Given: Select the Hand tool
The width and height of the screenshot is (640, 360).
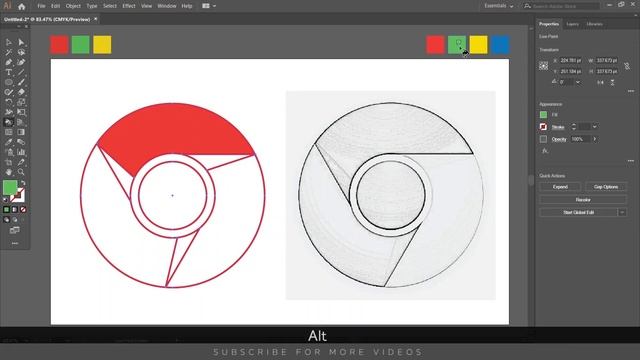Looking at the screenshot, I should tap(9, 172).
